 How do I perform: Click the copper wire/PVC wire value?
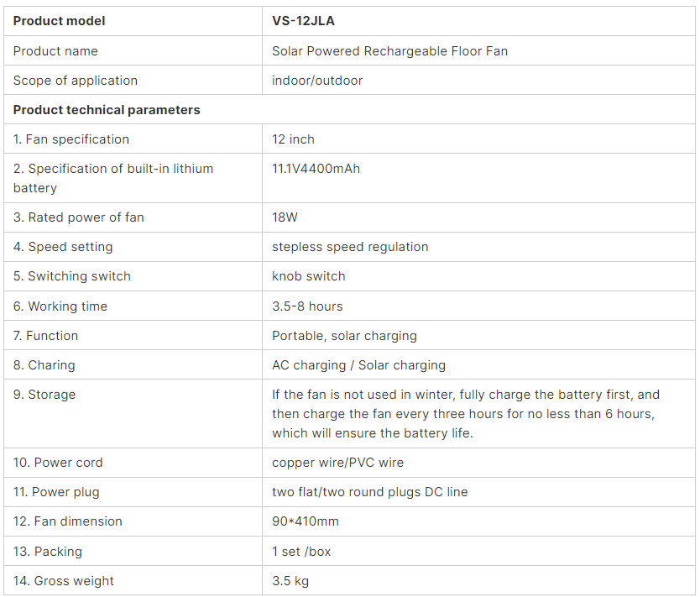pos(338,463)
